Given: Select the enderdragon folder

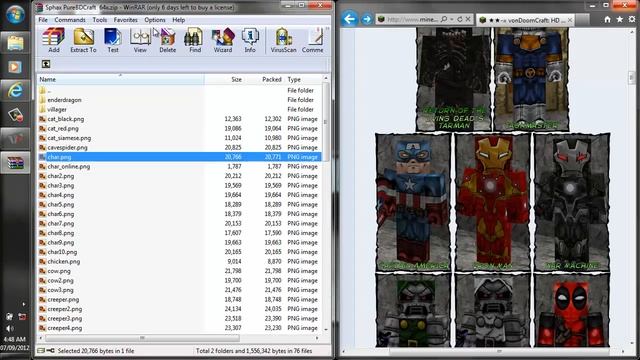Looking at the screenshot, I should [x=64, y=100].
